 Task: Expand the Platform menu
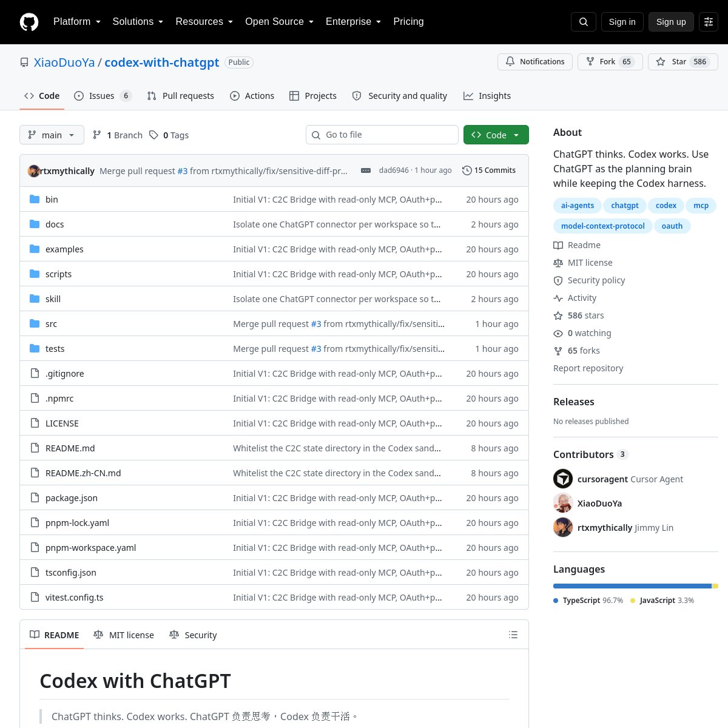pos(77,22)
